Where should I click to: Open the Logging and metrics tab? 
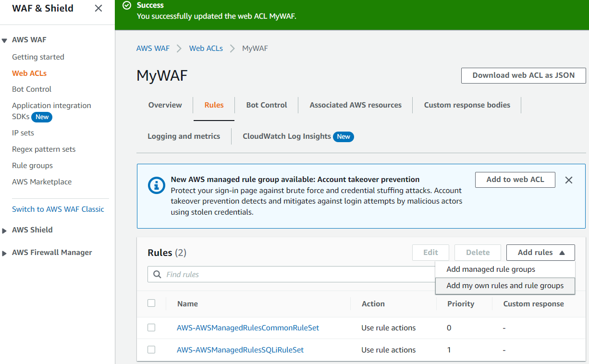(x=184, y=136)
